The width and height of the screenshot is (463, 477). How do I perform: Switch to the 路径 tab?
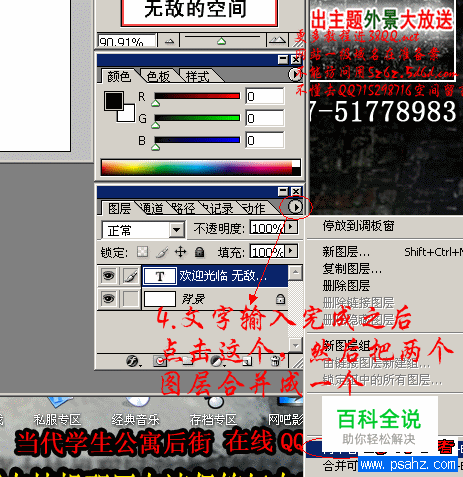click(184, 209)
